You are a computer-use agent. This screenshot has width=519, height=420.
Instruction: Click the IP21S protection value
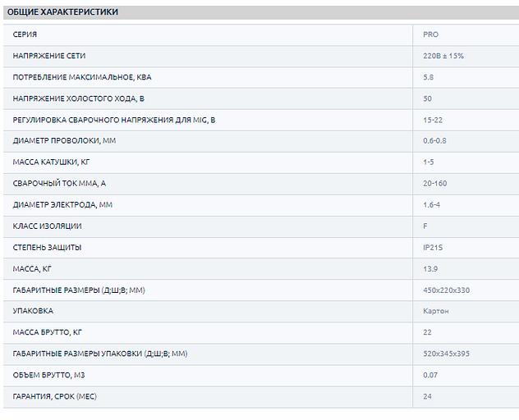[433, 247]
